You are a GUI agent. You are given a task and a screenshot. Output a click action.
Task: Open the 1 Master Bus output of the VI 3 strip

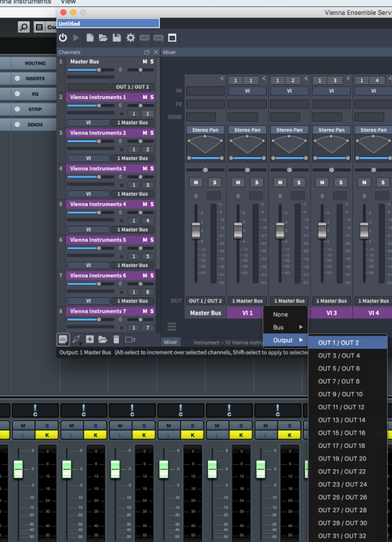332,301
